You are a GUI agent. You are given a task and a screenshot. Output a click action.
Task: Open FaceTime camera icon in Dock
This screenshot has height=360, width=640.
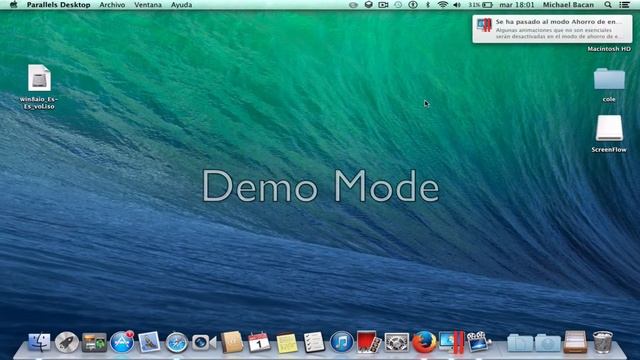click(204, 342)
